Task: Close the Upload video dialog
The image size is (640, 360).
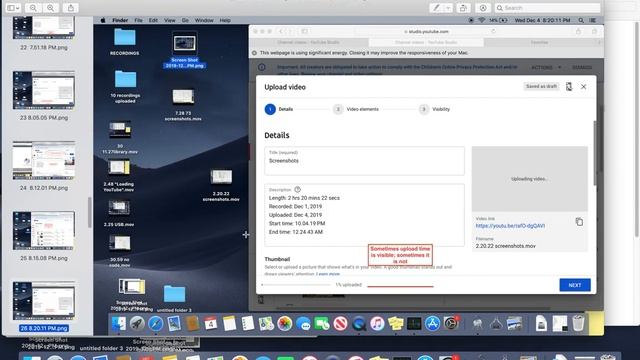Action: (583, 87)
